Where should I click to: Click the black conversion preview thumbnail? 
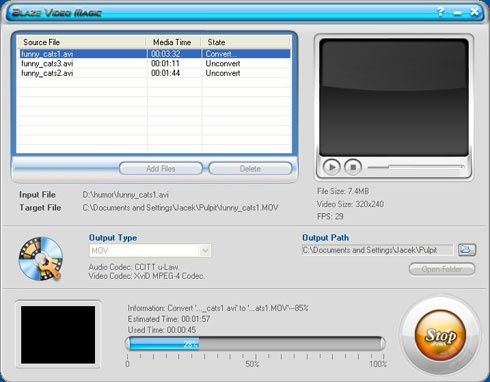(x=58, y=335)
